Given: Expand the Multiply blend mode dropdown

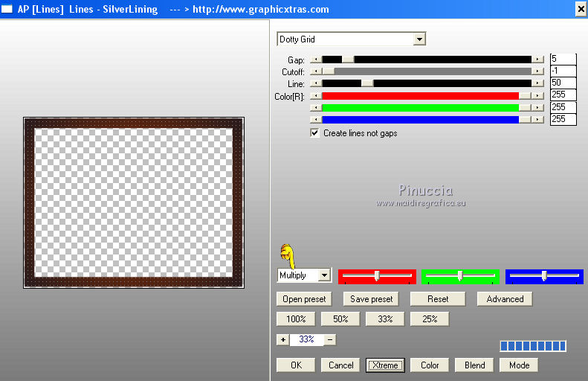Looking at the screenshot, I should pyautogui.click(x=324, y=275).
